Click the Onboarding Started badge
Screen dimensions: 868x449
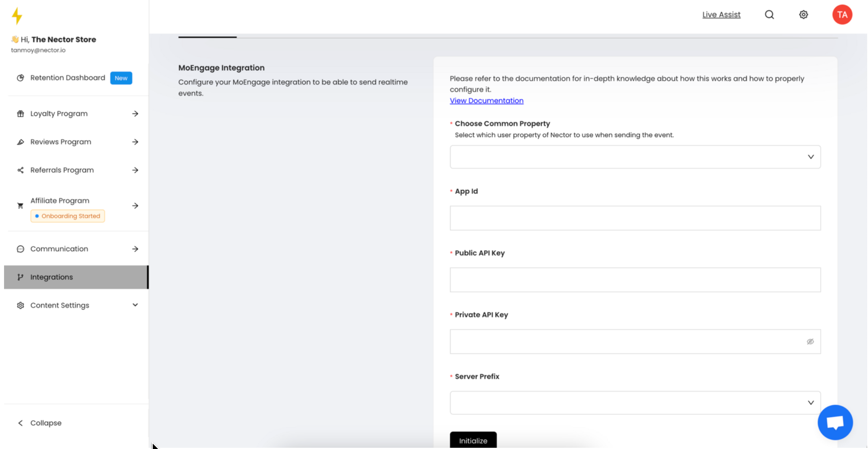click(68, 216)
